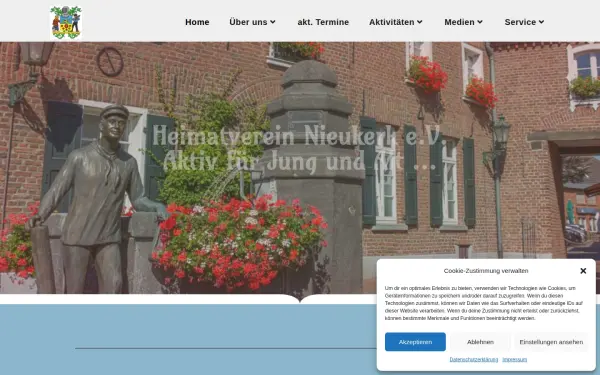Expand the Über uns chevron

click(x=273, y=22)
